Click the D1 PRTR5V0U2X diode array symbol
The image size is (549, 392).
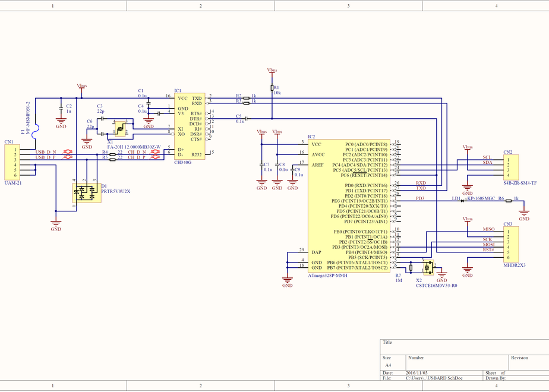pyautogui.click(x=87, y=193)
